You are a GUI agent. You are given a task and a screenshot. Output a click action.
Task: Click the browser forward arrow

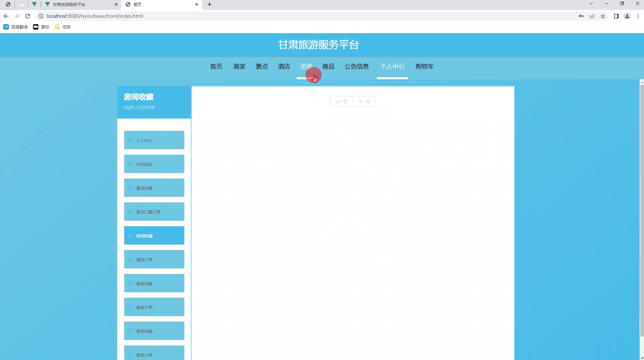[x=17, y=16]
